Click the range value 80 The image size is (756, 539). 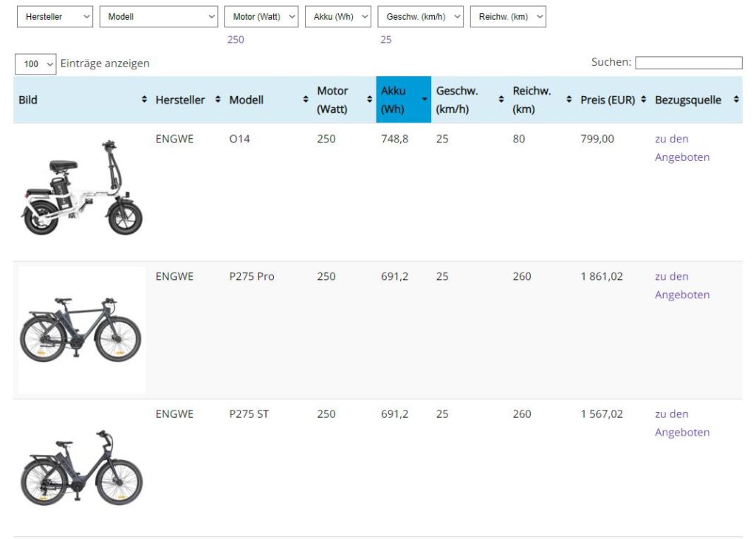519,139
